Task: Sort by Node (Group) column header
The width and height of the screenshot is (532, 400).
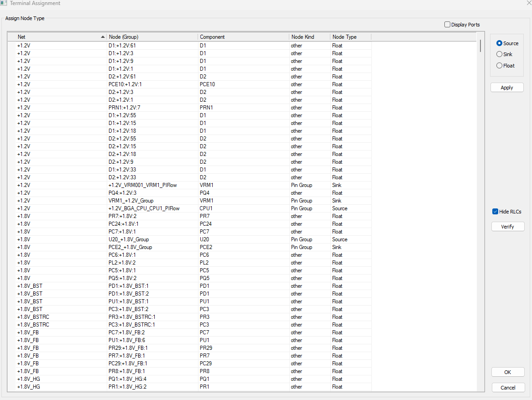Action: point(151,37)
